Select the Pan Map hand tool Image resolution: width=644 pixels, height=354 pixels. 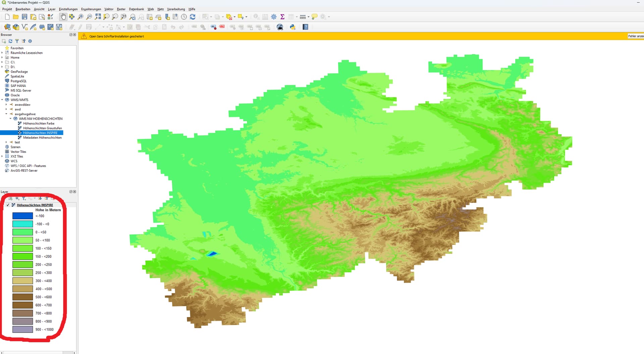[x=63, y=17]
